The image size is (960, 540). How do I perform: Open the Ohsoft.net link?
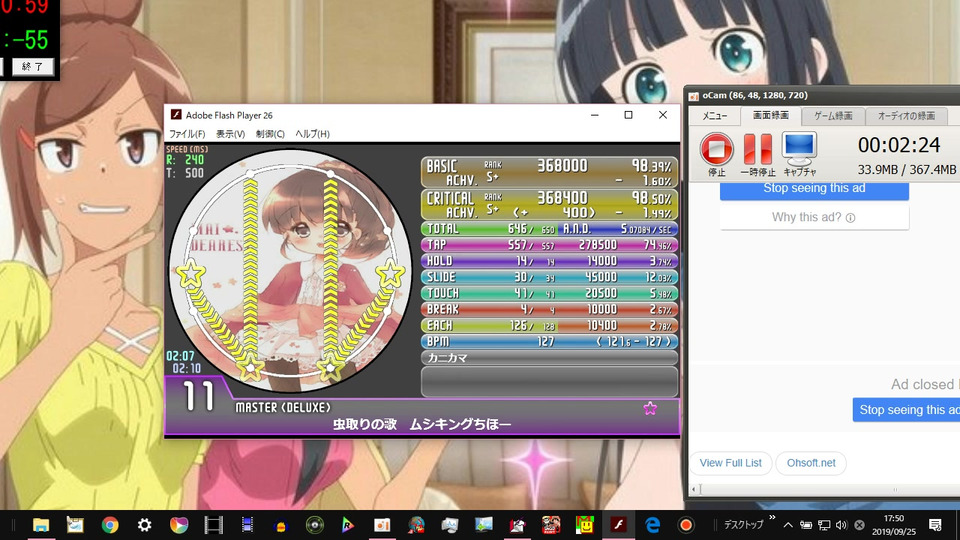coord(811,463)
